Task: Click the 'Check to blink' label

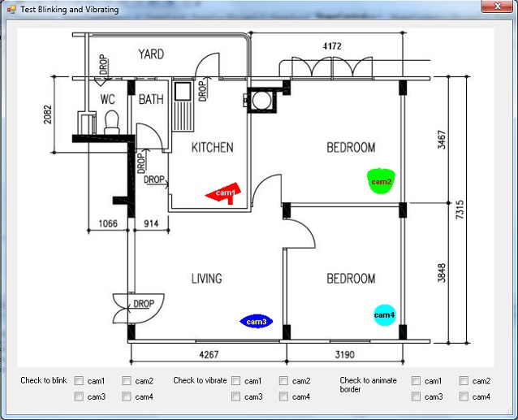Action: click(x=44, y=380)
